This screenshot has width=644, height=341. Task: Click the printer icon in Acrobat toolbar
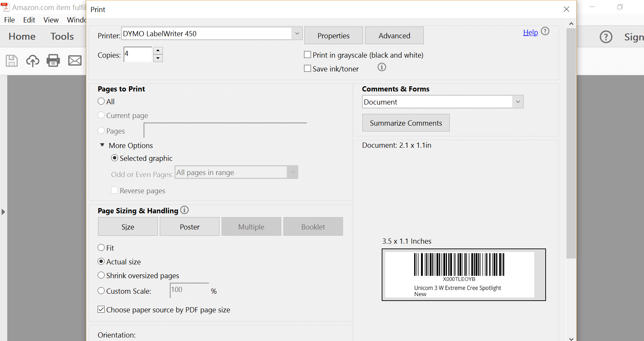[53, 60]
